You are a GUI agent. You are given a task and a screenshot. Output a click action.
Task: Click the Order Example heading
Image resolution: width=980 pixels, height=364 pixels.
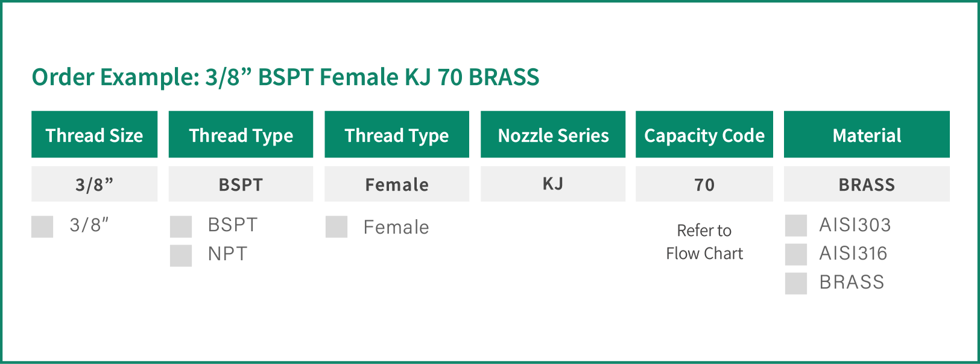pos(285,77)
